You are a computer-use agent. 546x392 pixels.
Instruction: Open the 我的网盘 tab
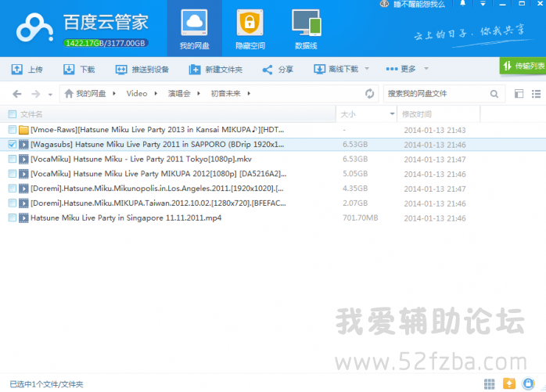(194, 29)
